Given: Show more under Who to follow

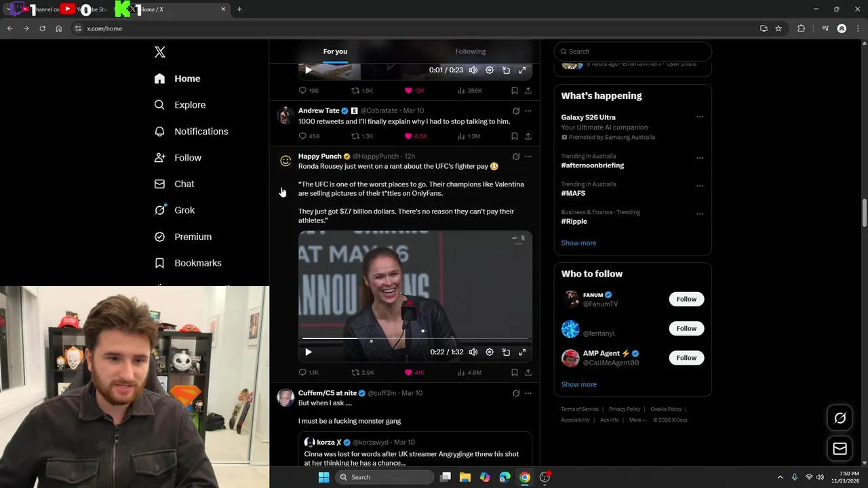Looking at the screenshot, I should coord(578,384).
